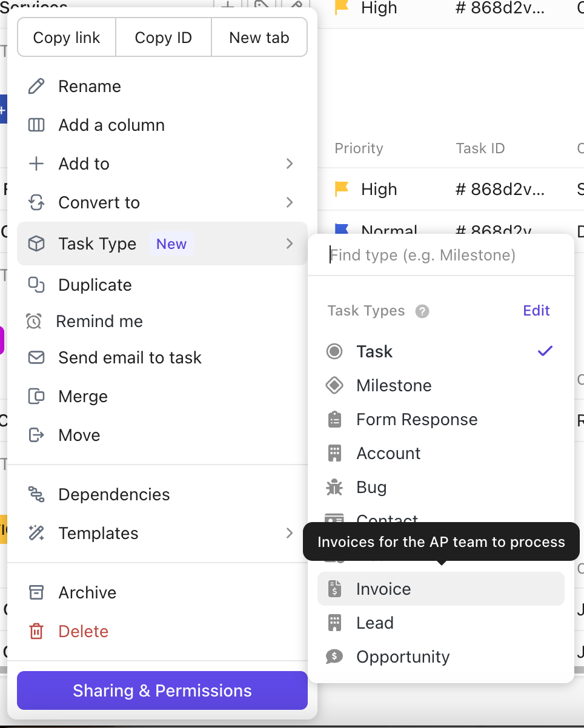
Task: Choose the Milestone task type
Action: point(394,385)
